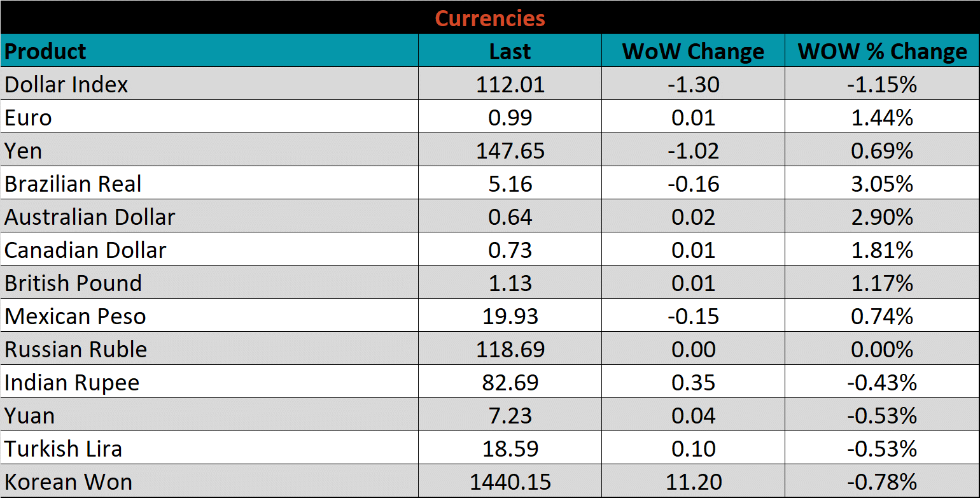Select the Yuan row label
This screenshot has height=498, width=980.
29,415
